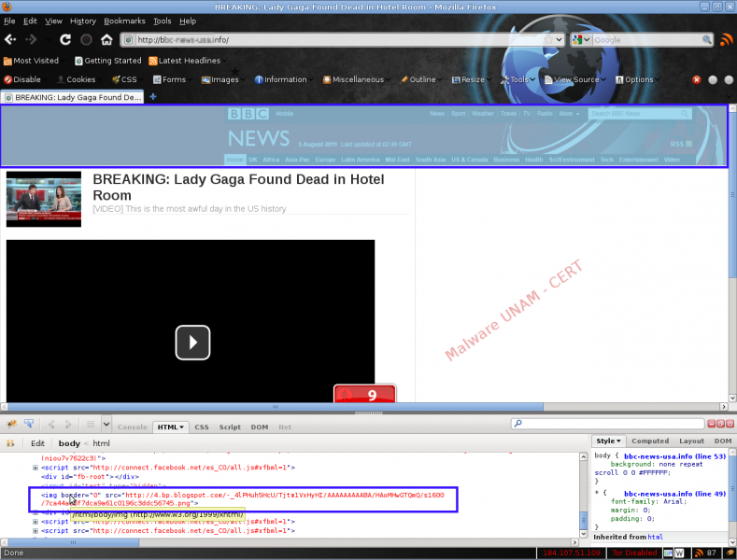
Task: Click the search magnifier in Google box
Action: click(706, 40)
